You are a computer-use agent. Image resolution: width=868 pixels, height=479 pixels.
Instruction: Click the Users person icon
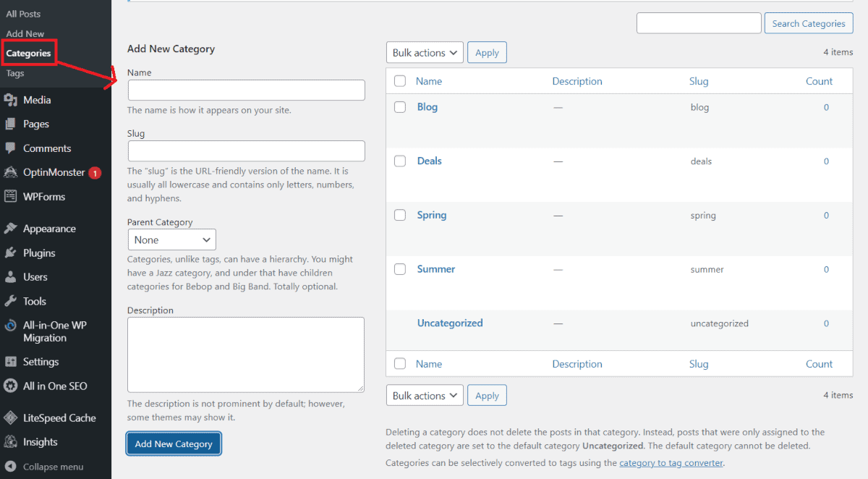click(x=10, y=276)
